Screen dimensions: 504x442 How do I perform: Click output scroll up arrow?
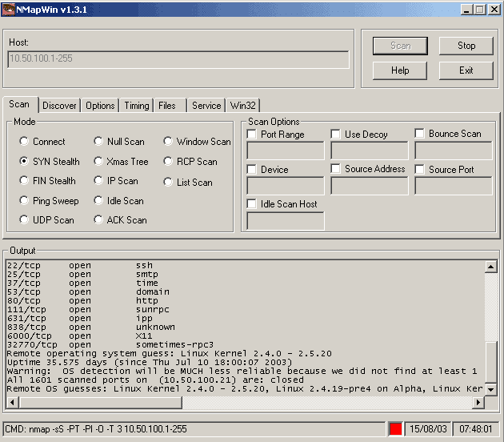click(x=491, y=267)
